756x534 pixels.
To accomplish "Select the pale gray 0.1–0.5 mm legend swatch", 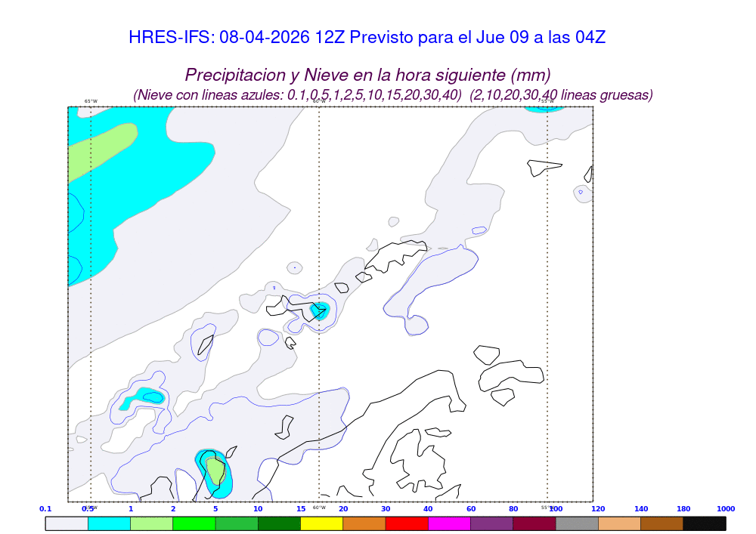I will 67,523.
